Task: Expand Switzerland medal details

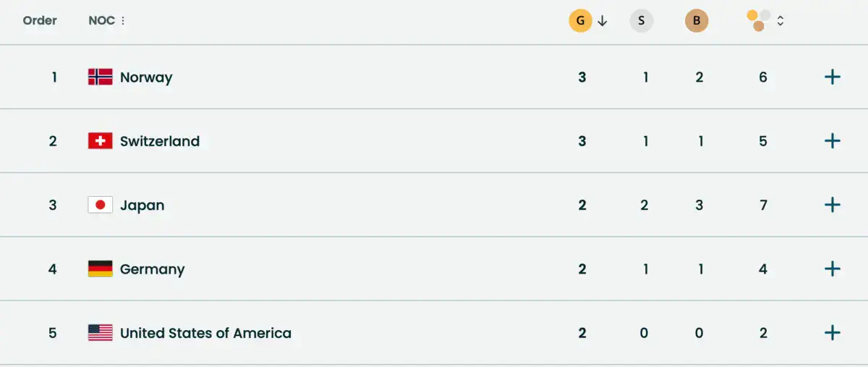Action: [x=833, y=140]
